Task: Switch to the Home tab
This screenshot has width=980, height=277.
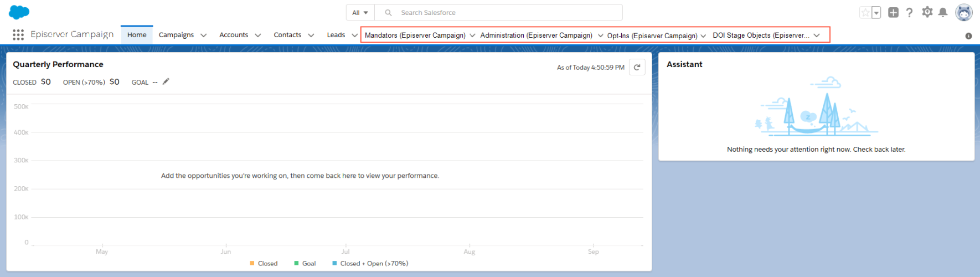Action: pos(137,35)
